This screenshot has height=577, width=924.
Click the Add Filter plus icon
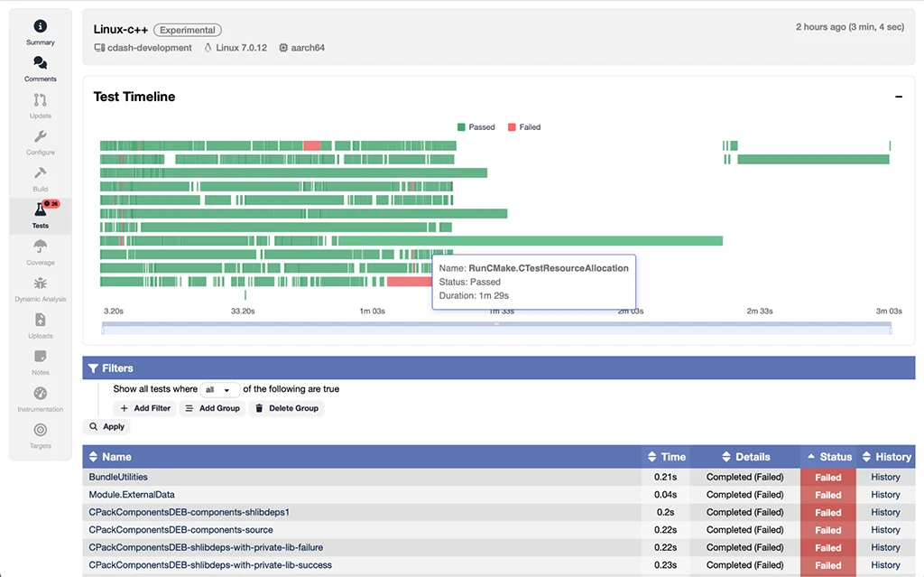tap(124, 408)
